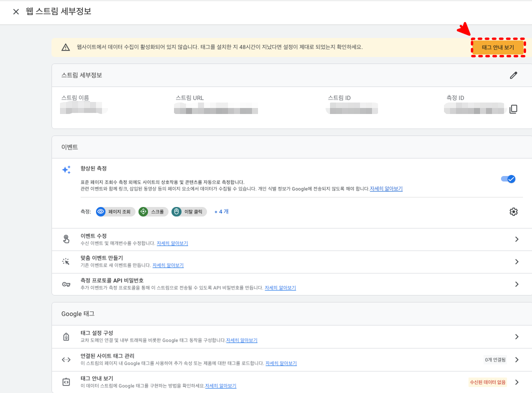Viewport: 532px width, 393px height.
Task: Copy the 측정 ID using the copy icon
Action: (513, 109)
